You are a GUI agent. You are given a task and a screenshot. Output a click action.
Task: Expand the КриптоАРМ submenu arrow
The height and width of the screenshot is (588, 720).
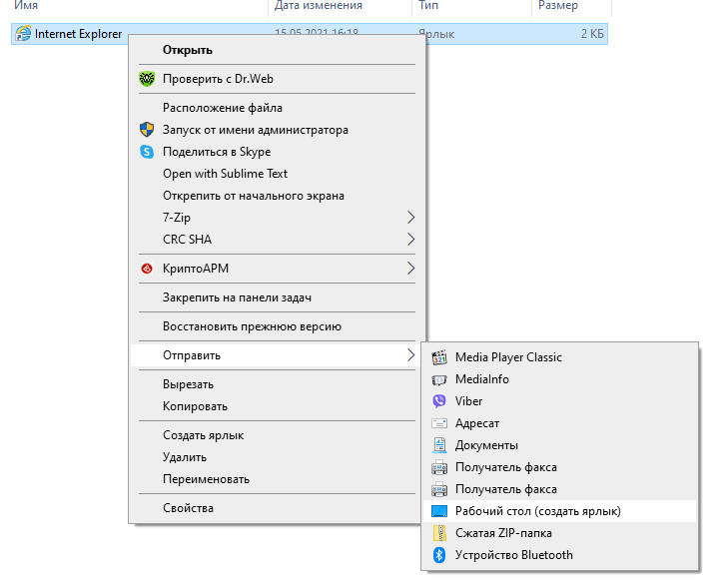(x=410, y=269)
